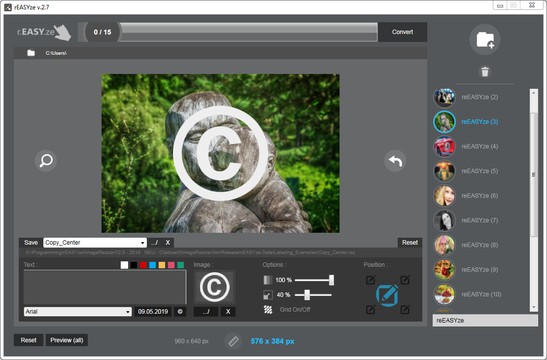
Task: Click the add folder icon
Action: click(485, 39)
